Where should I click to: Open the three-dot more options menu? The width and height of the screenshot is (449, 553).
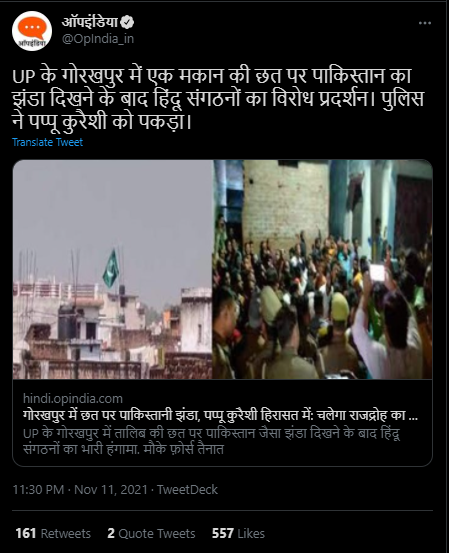[x=425, y=23]
